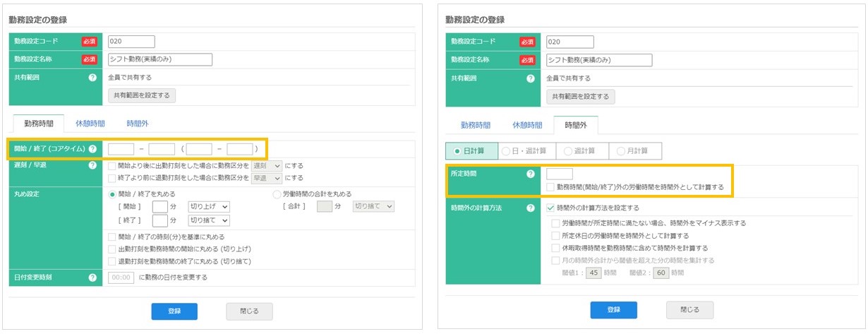
Task: Check 月の時間外合計から閾値を超えた分 checkbox
Action: [x=555, y=261]
